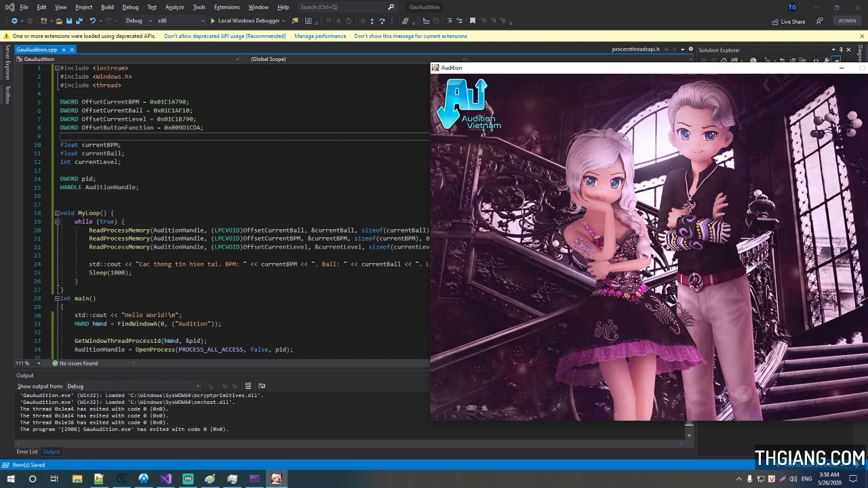Switch to the Output tab
This screenshot has width=868, height=488.
tap(52, 452)
